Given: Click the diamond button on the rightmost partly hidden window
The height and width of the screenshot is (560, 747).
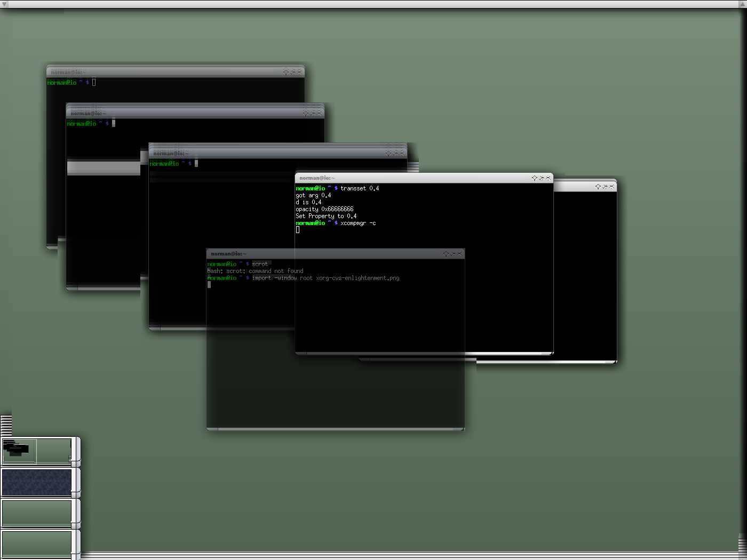Looking at the screenshot, I should pos(598,187).
